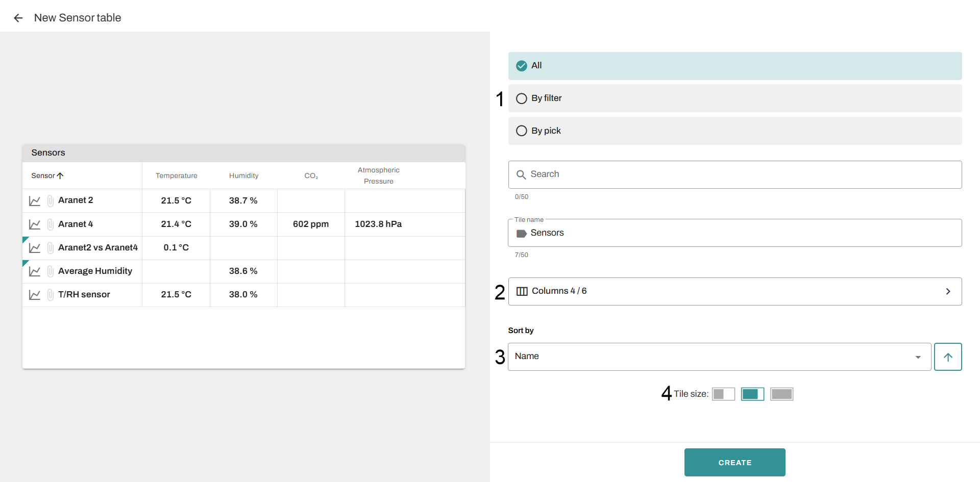Open the Sort by Name dropdown
This screenshot has height=482, width=980.
click(719, 357)
